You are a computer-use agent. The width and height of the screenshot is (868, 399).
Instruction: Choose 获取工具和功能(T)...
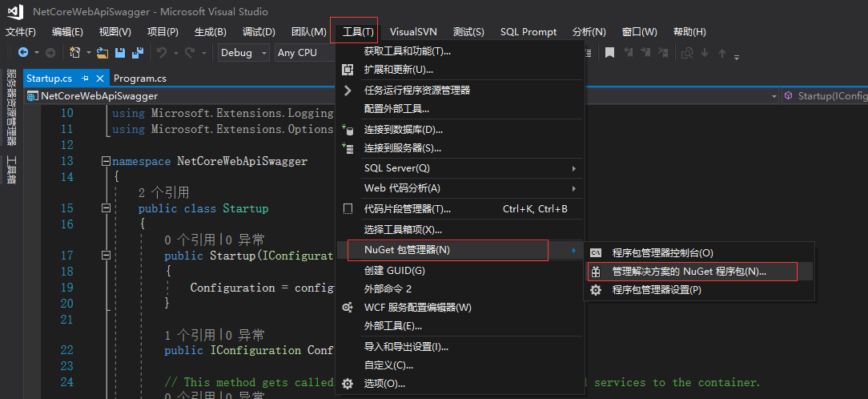461,51
